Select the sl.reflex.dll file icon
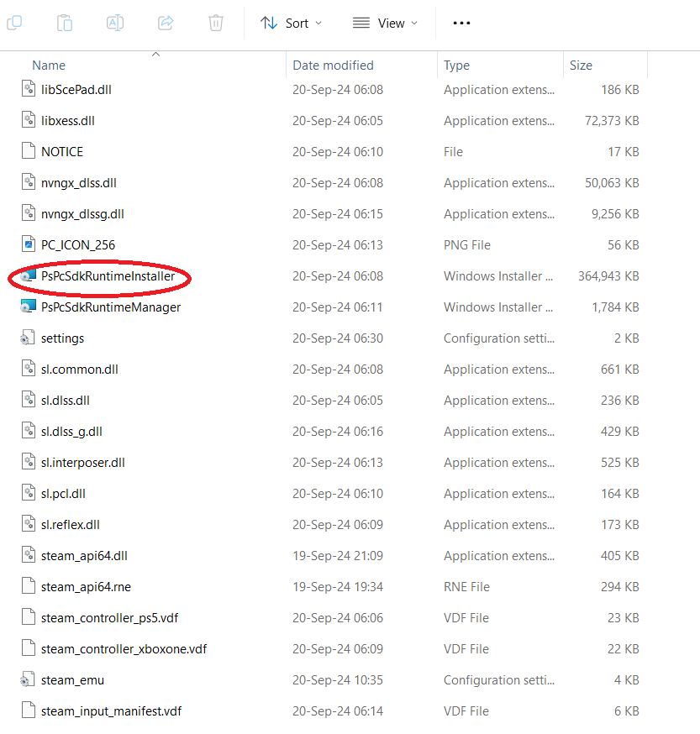 click(29, 524)
